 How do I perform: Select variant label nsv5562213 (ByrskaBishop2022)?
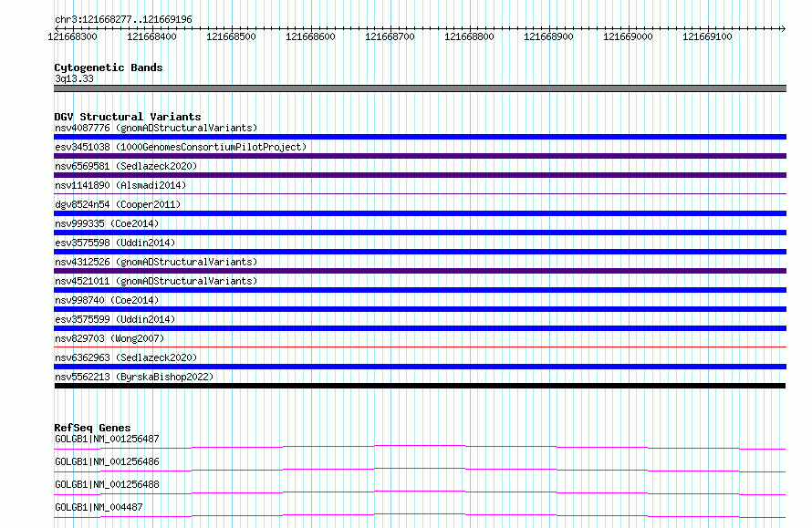(x=134, y=377)
